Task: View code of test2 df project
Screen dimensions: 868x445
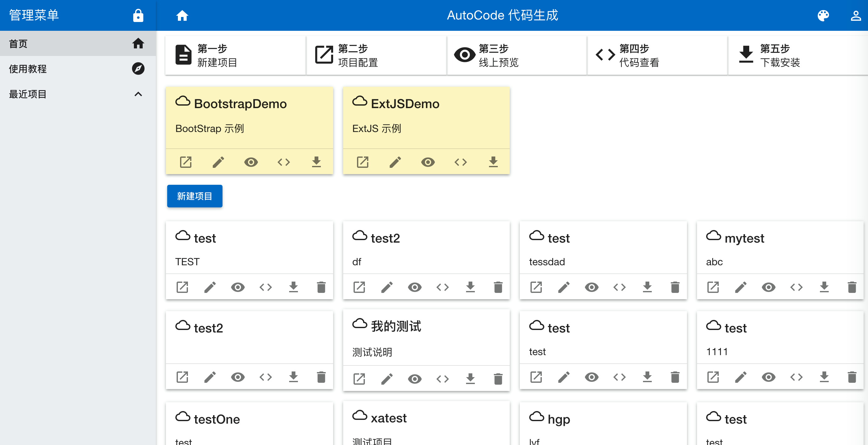Action: click(442, 287)
